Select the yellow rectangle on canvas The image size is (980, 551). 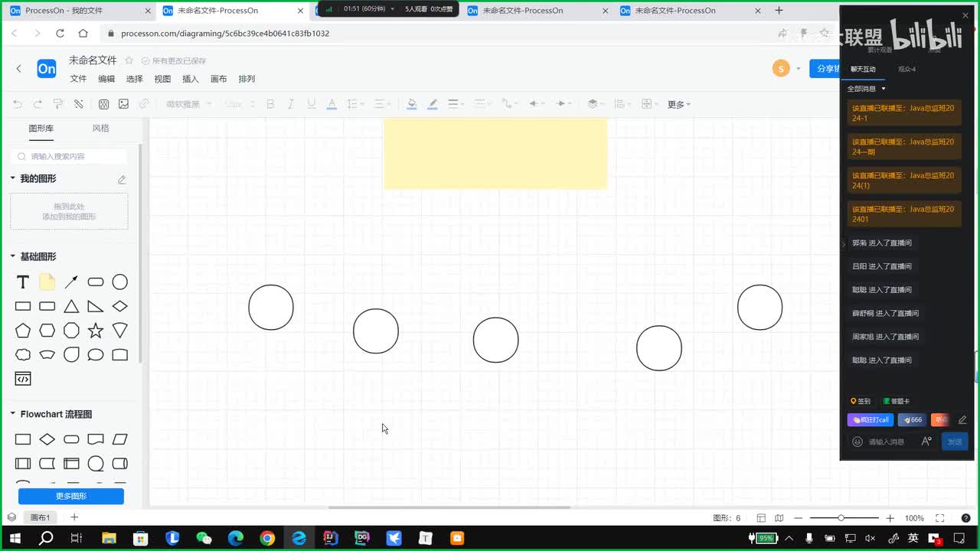click(x=495, y=153)
